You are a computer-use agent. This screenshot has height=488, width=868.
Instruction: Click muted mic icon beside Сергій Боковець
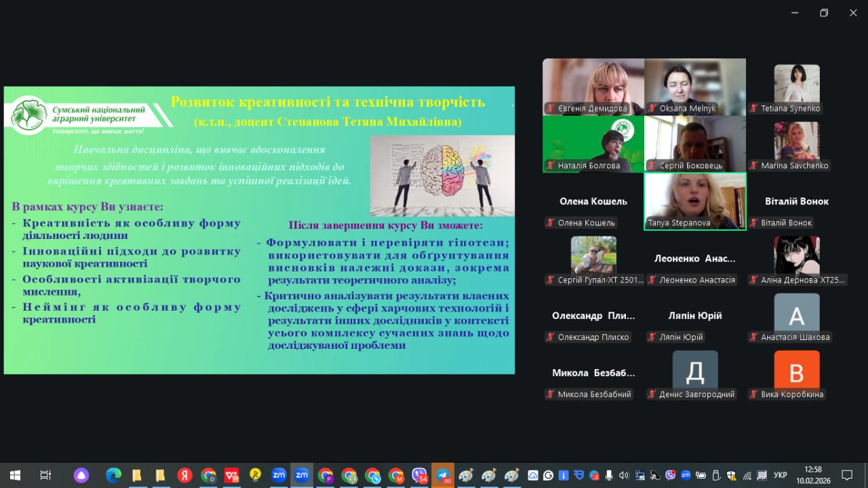tap(652, 166)
